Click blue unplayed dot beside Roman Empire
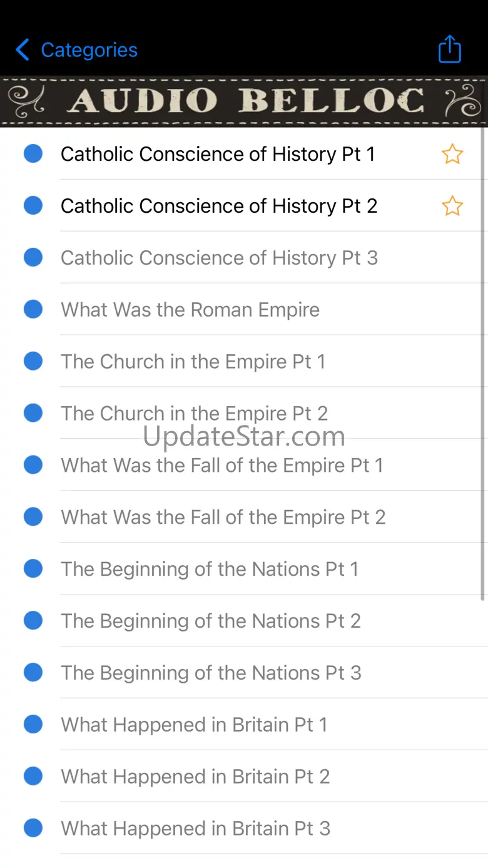The image size is (488, 868). click(x=33, y=309)
